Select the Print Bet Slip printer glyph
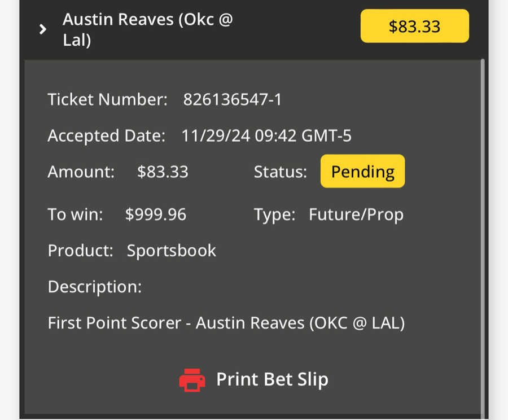Viewport: 508px width, 420px height. [192, 379]
